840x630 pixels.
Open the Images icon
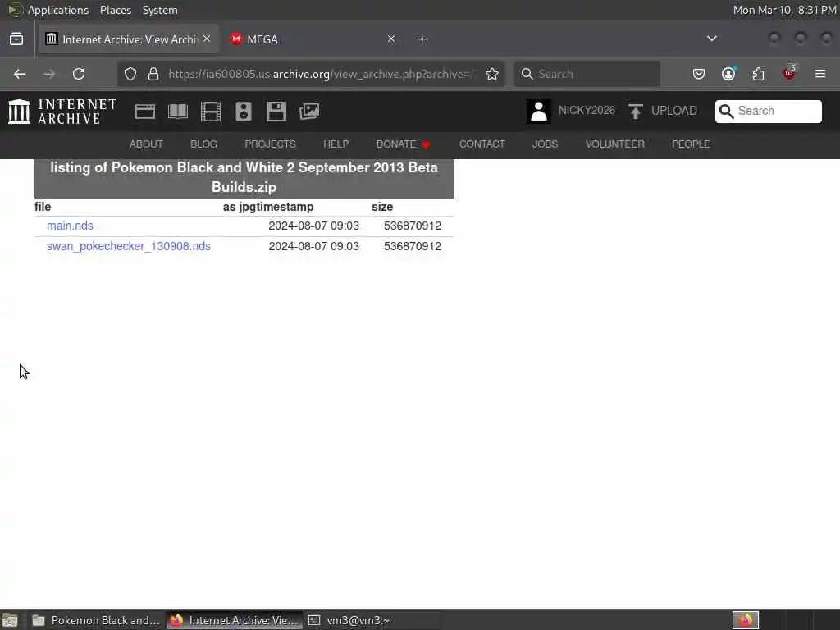pyautogui.click(x=309, y=112)
